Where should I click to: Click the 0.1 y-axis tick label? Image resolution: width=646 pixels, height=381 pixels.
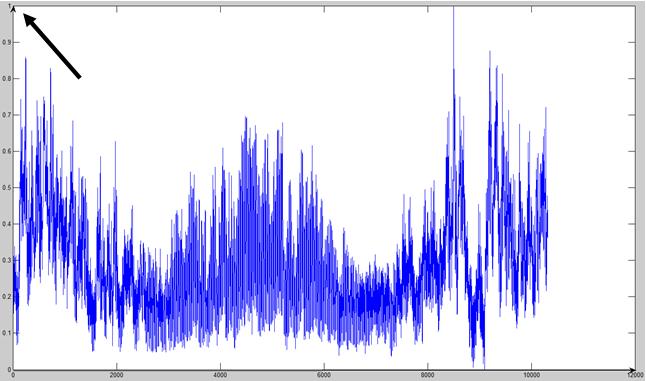(x=6, y=333)
